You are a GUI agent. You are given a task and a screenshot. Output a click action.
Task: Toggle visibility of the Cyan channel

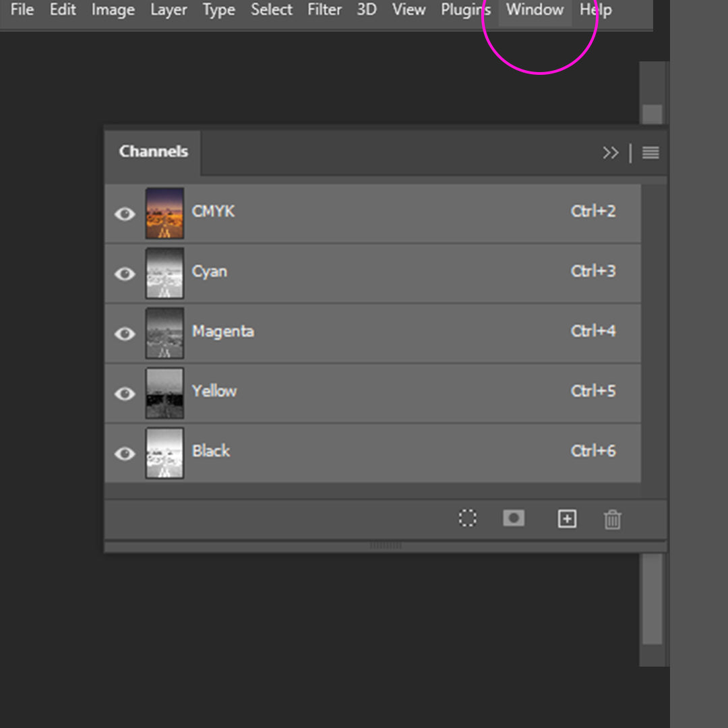point(125,274)
